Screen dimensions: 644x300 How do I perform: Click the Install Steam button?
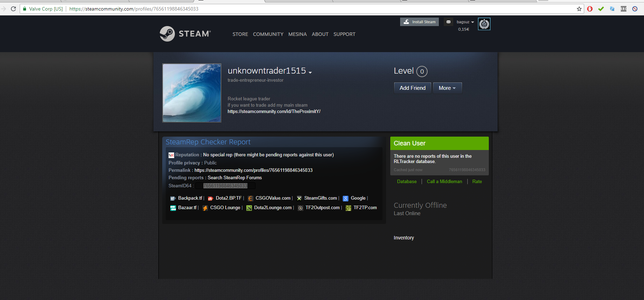419,22
